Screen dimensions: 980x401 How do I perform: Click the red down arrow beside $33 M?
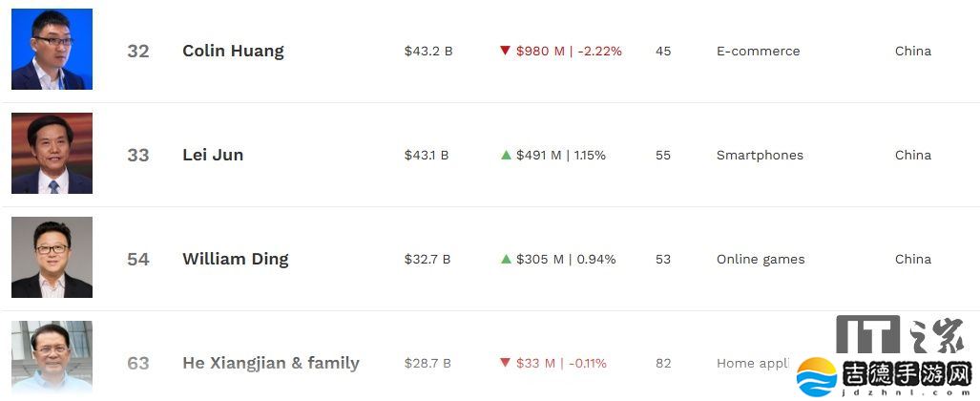(506, 363)
